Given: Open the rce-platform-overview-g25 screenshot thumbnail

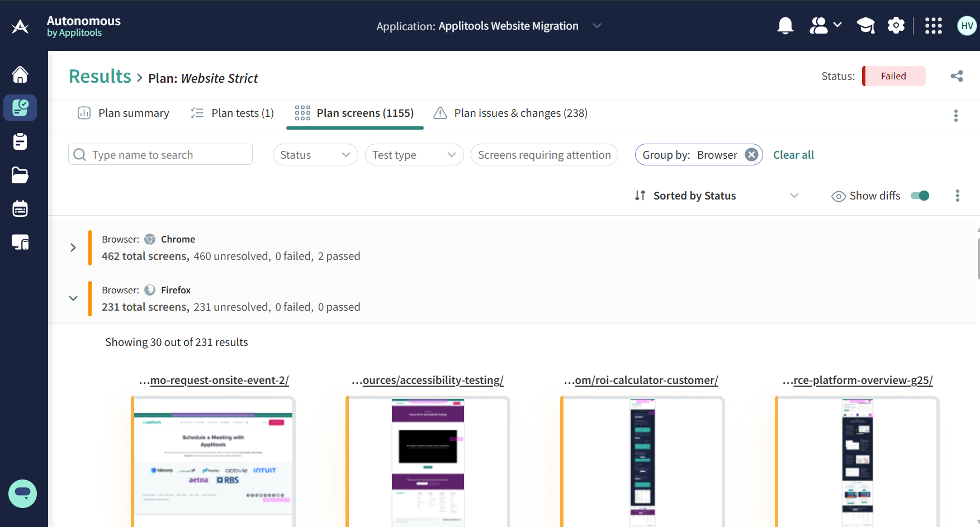Looking at the screenshot, I should (x=857, y=462).
